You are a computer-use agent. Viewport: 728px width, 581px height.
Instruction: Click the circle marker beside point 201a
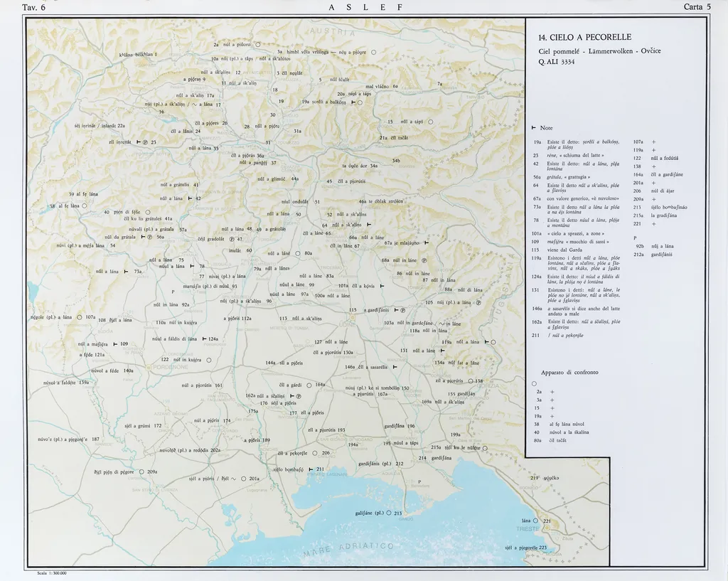click(243, 479)
